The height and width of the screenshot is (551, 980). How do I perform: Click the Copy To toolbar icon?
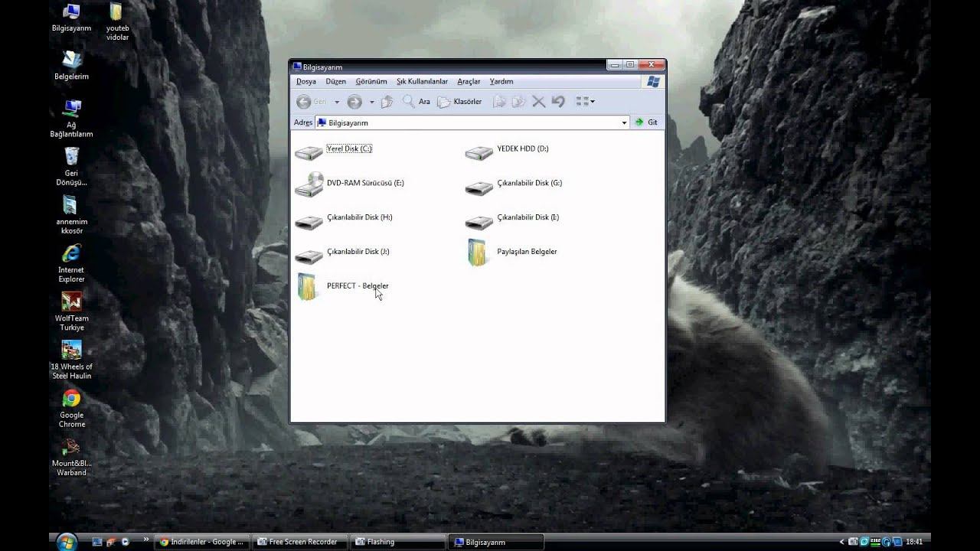point(518,101)
